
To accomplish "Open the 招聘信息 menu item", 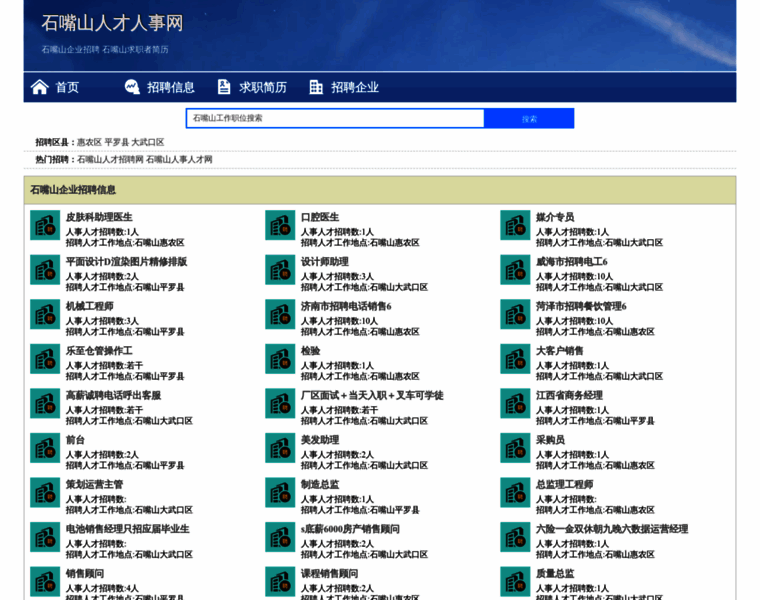I will pos(171,87).
